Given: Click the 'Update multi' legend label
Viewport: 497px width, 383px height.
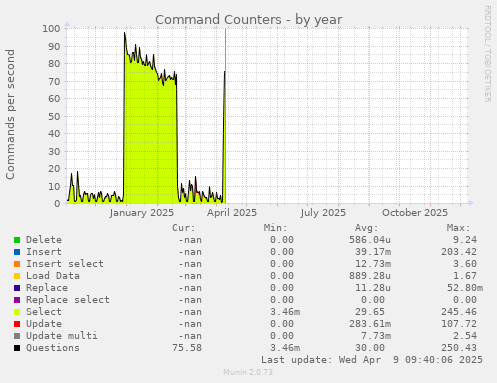Looking at the screenshot, I should coord(62,336).
